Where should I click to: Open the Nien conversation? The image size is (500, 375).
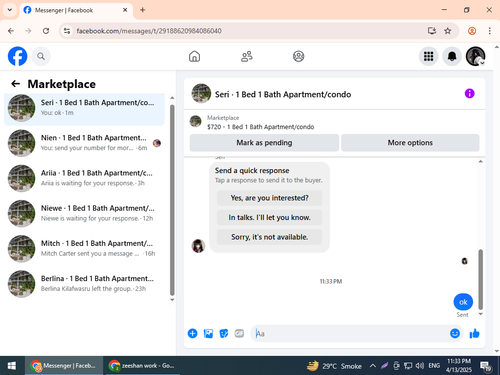[x=84, y=143]
